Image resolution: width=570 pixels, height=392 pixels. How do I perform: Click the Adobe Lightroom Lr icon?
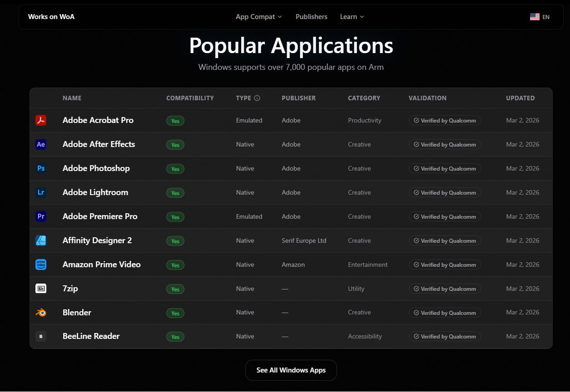41,192
